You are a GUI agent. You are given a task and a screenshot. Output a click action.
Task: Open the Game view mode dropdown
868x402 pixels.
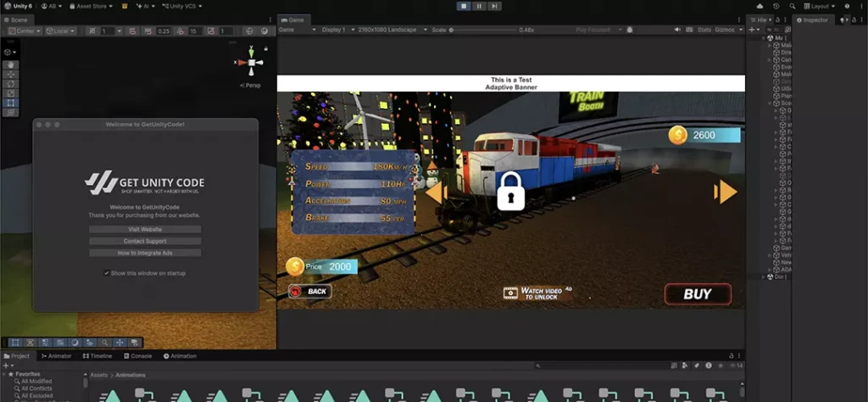298,30
